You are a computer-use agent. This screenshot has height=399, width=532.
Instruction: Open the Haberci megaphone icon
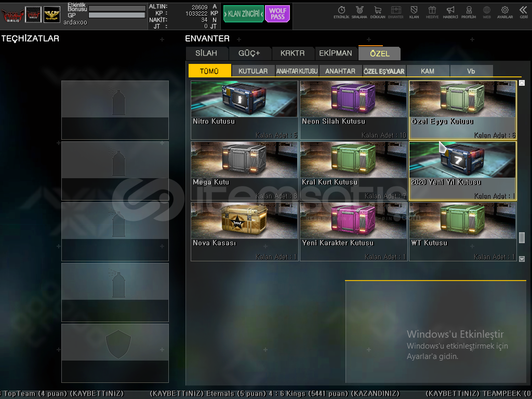pyautogui.click(x=450, y=12)
